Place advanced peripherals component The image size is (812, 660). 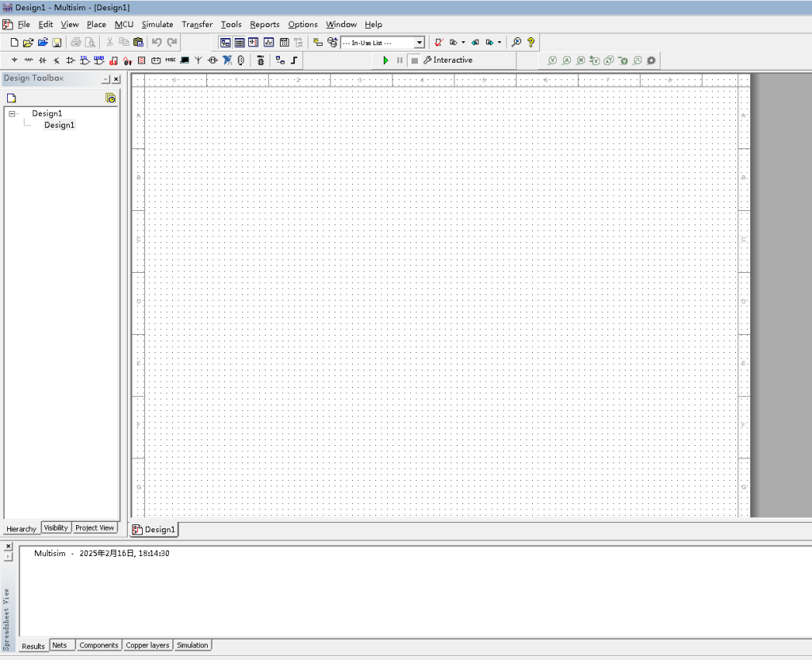pyautogui.click(x=184, y=60)
